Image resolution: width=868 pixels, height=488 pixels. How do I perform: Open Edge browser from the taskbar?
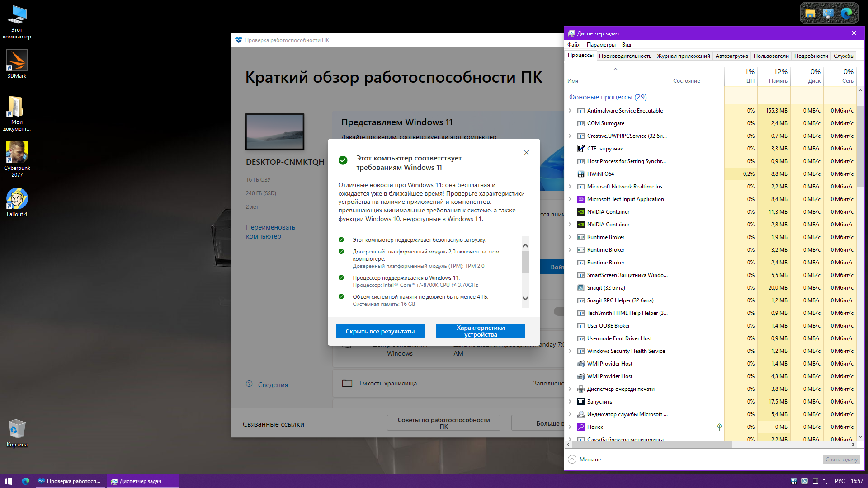pyautogui.click(x=26, y=481)
